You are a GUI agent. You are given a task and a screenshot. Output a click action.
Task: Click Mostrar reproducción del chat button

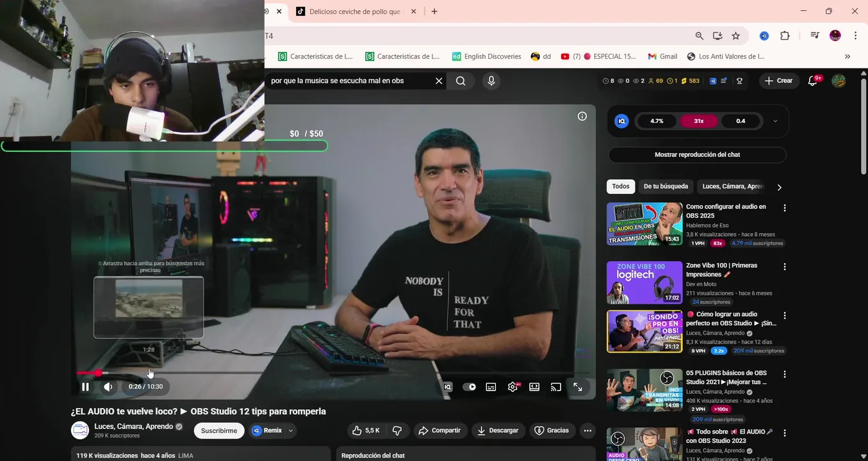(x=697, y=155)
